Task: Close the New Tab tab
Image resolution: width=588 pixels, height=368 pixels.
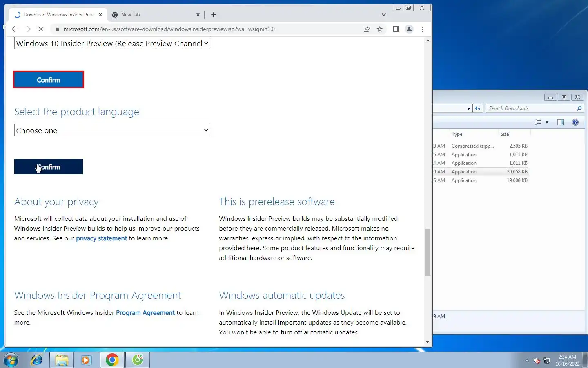Action: pos(198,15)
